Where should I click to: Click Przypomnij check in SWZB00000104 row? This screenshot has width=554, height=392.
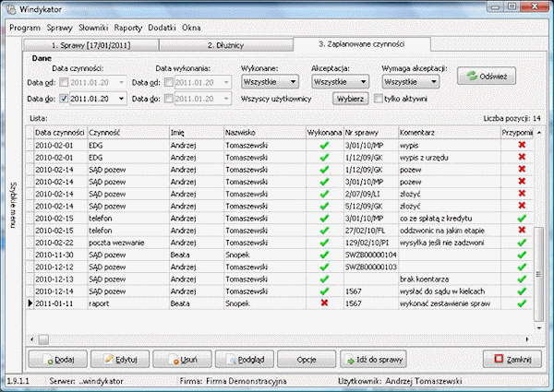tap(522, 255)
